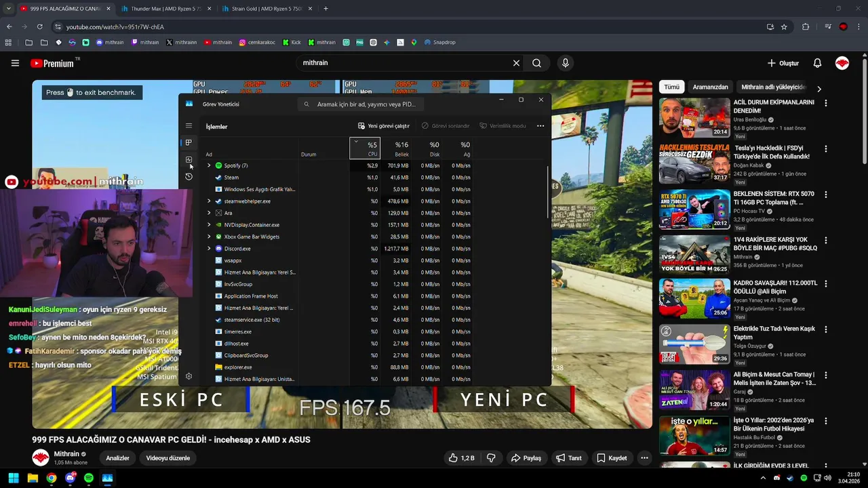Clear the 'mithrain' search text with X
The image size is (868, 488).
pyautogui.click(x=516, y=63)
